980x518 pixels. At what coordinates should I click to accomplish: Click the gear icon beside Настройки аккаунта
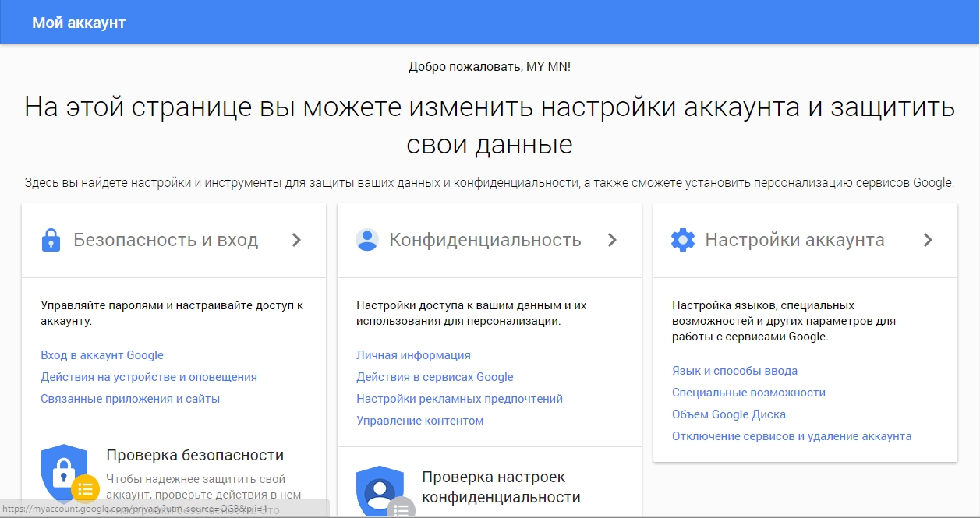coord(682,240)
